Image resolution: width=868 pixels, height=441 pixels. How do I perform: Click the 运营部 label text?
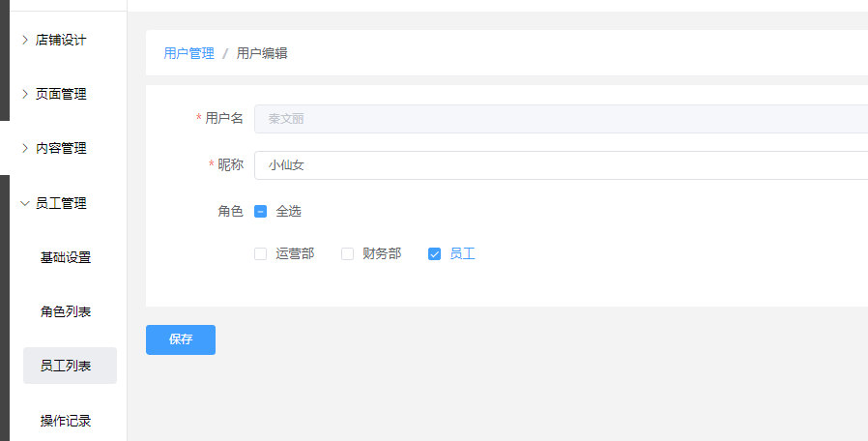[295, 254]
